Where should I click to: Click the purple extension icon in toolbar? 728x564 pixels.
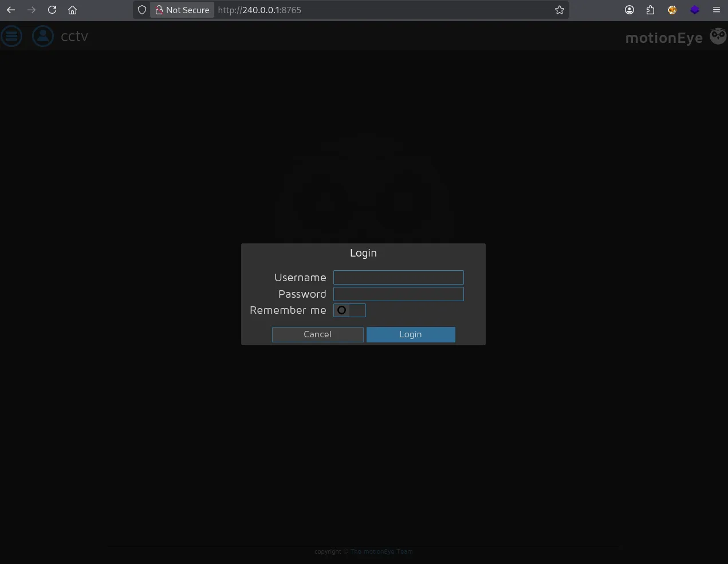pyautogui.click(x=695, y=10)
